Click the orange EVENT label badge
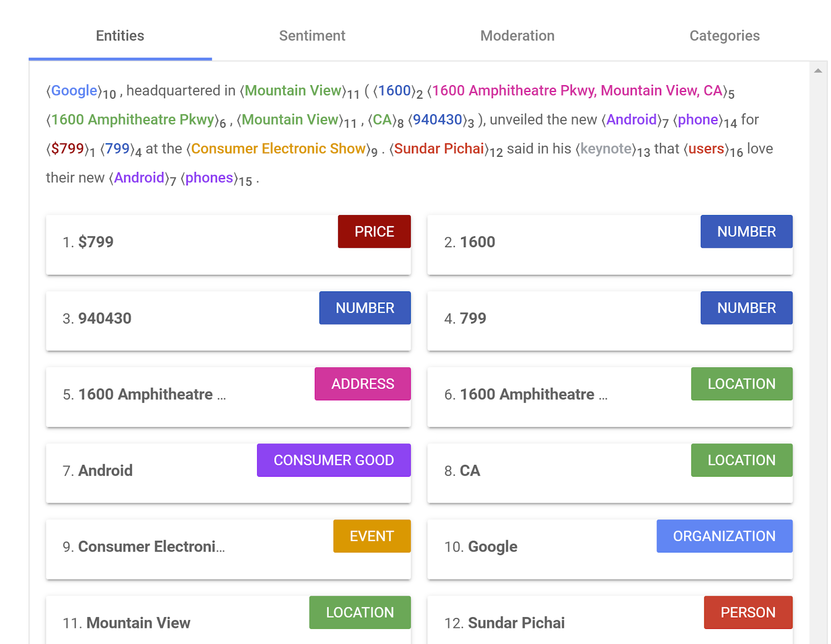Image resolution: width=831 pixels, height=644 pixels. (371, 536)
